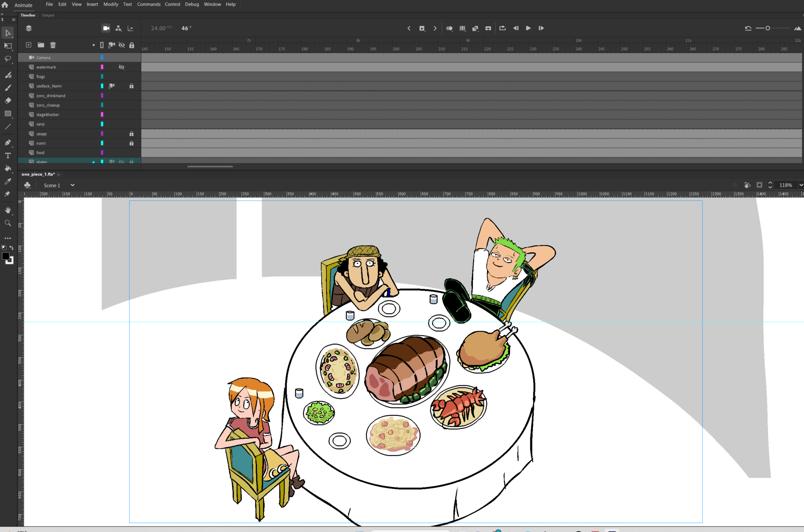Unlock the nami layer
The width and height of the screenshot is (804, 532).
point(131,143)
